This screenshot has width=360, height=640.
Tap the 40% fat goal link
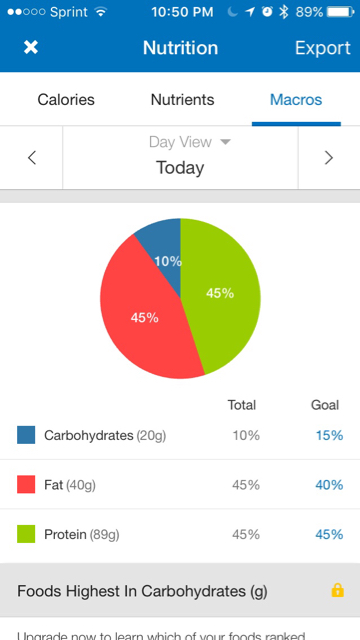[x=329, y=485]
